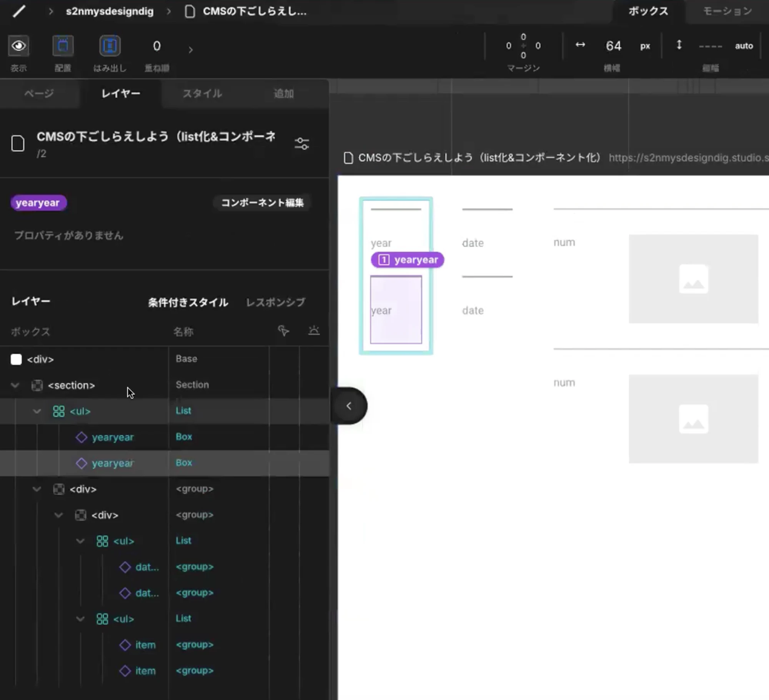Toggle the 表示 eye visibility icon

(18, 46)
